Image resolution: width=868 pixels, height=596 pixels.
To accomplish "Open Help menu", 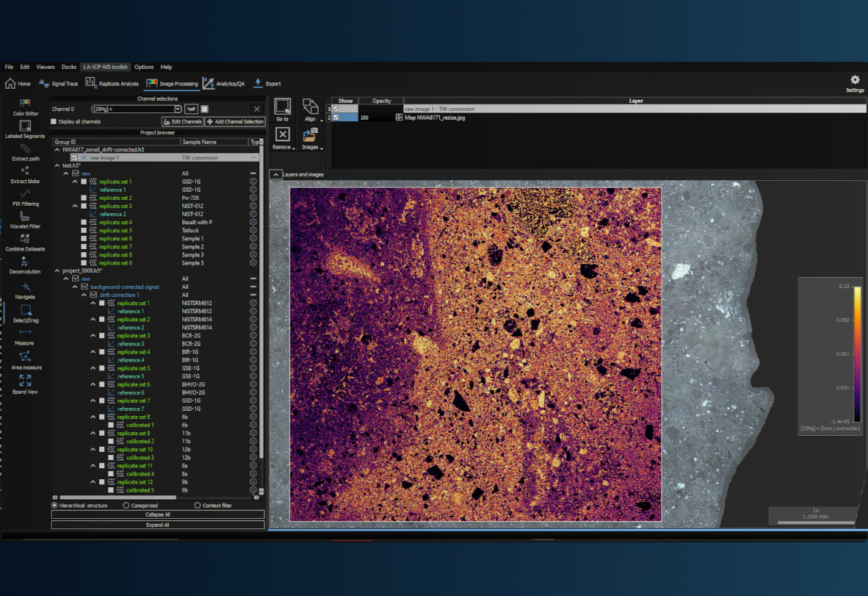I will 166,67.
